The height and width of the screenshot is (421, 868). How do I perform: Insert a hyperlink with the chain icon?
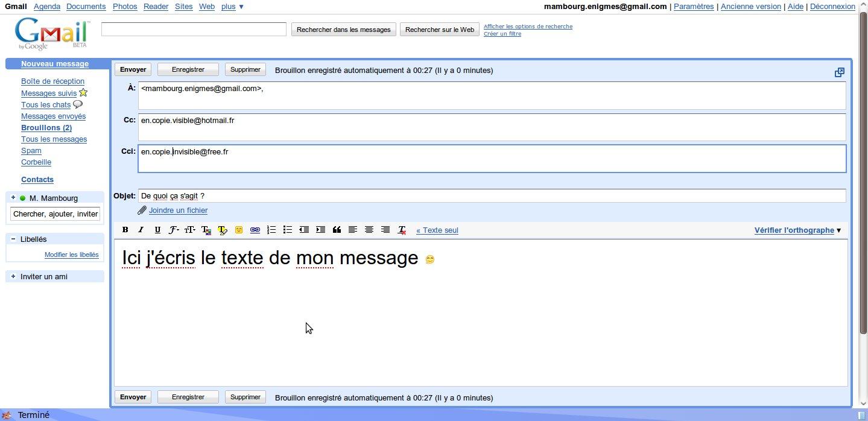coord(255,230)
